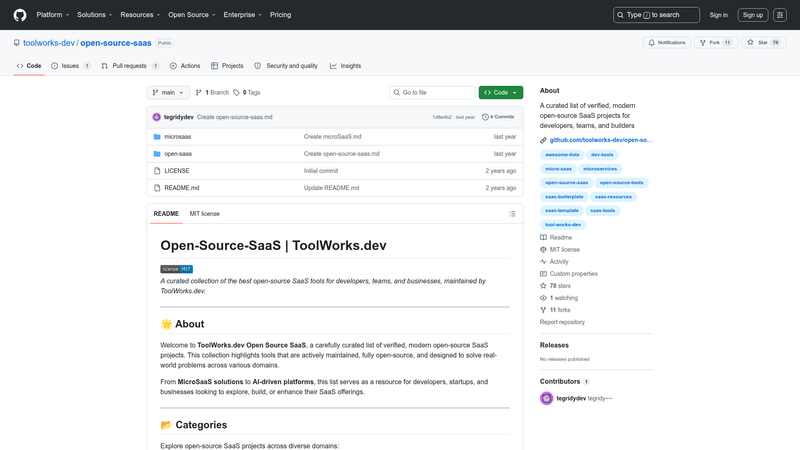Screen dimensions: 800x450
Task: Click tegridydev avatar under Contributors
Action: point(546,398)
